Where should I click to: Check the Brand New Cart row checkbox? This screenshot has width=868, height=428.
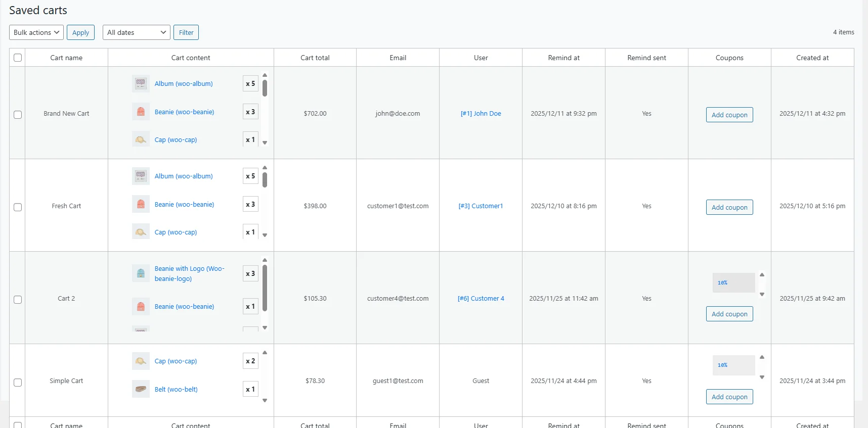pyautogui.click(x=18, y=115)
